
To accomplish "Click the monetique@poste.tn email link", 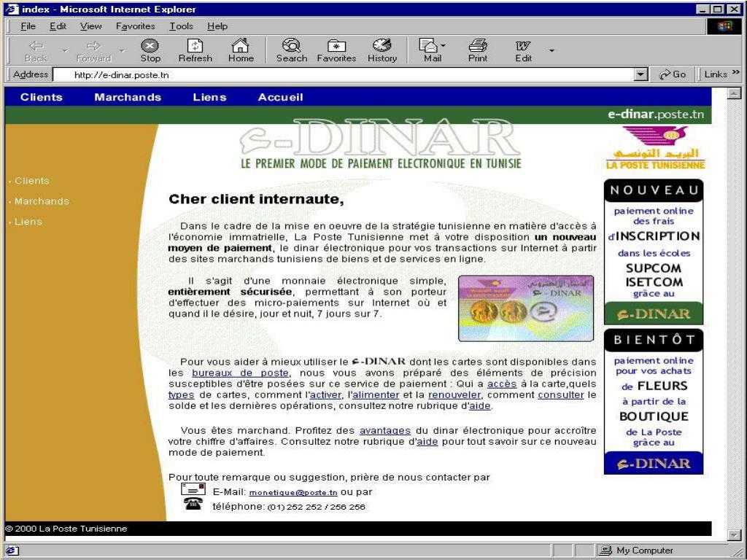I will coord(293,493).
